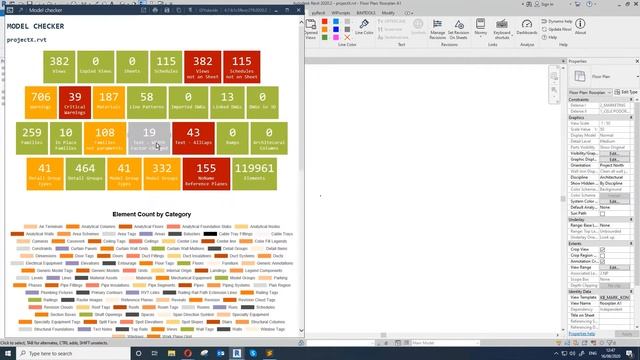Collapse the Graphics section
Image resolution: width=640 pixels, height=360 pixels.
[x=631, y=118]
